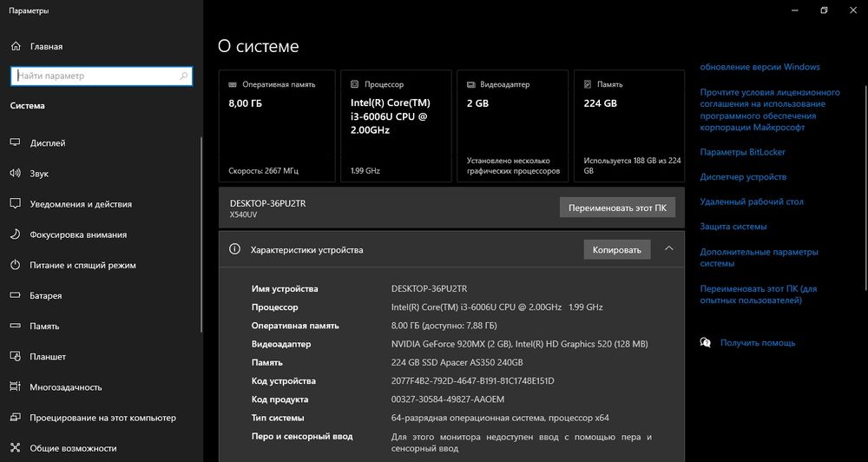Click the Память 224 GB card
868x462 pixels.
pyautogui.click(x=629, y=126)
